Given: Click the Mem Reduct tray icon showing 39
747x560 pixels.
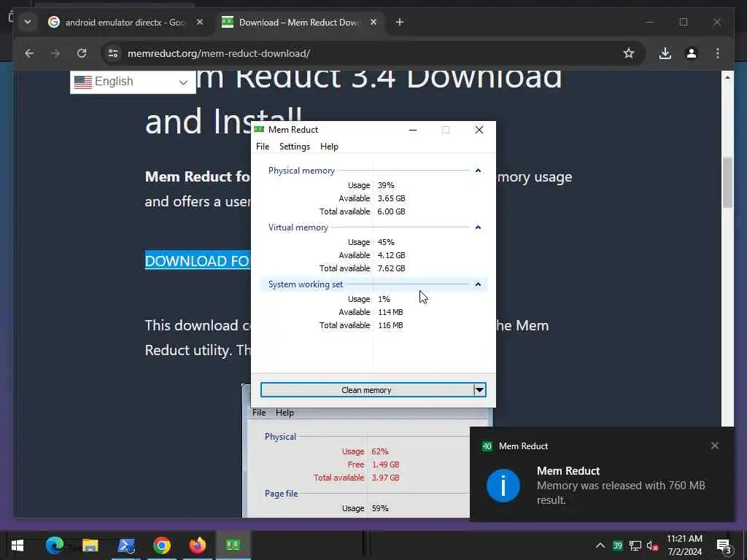Looking at the screenshot, I should [x=618, y=545].
